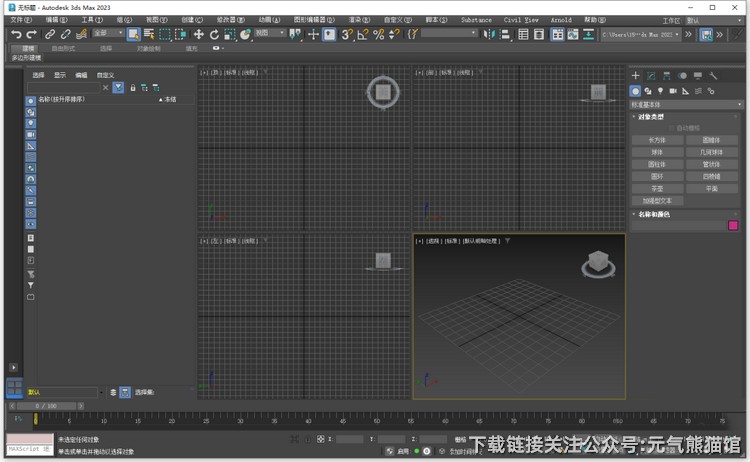The height and width of the screenshot is (462, 750).
Task: Open the 标准基本体 primitive type dropdown
Action: [x=686, y=104]
